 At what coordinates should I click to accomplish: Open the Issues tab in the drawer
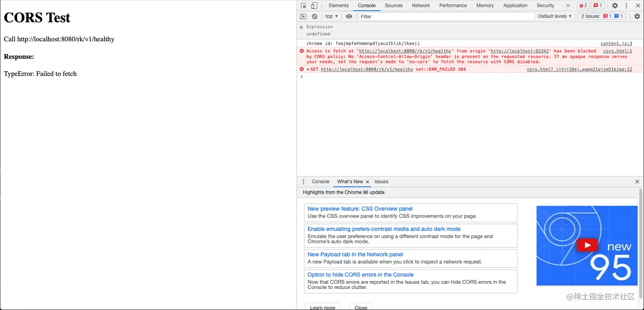pos(381,181)
